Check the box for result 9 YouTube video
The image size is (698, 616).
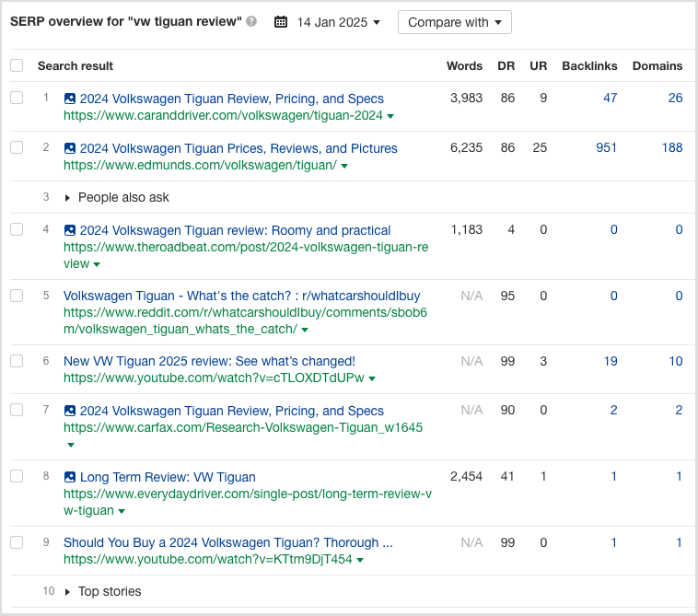point(17,542)
